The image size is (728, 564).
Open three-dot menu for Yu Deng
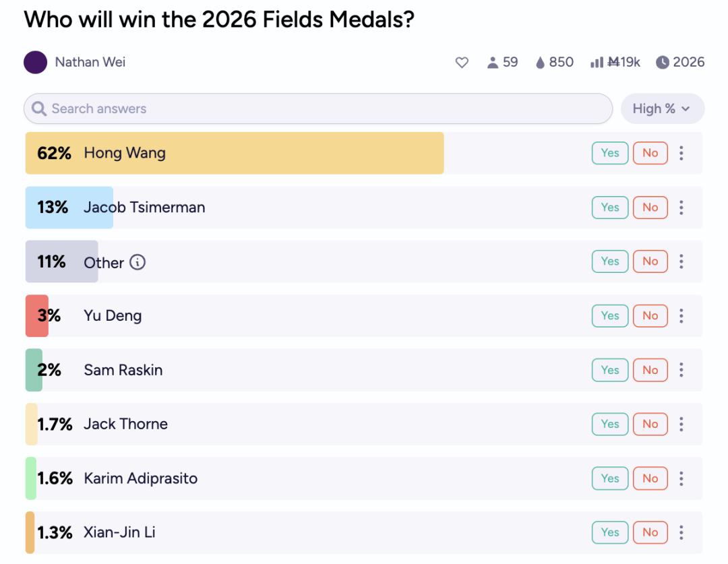coord(681,315)
